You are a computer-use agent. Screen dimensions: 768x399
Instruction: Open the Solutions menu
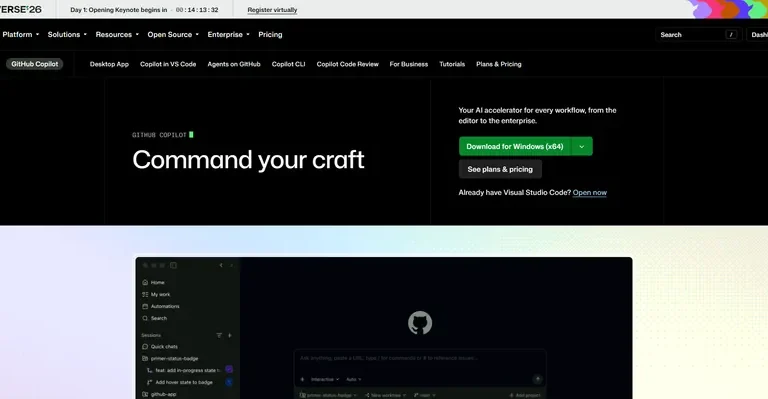click(x=67, y=35)
